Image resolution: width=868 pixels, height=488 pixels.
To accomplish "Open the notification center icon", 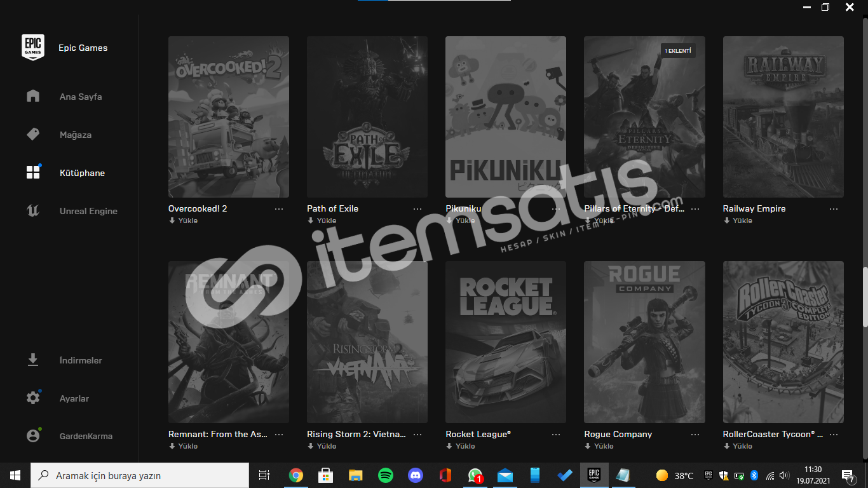I will click(848, 475).
